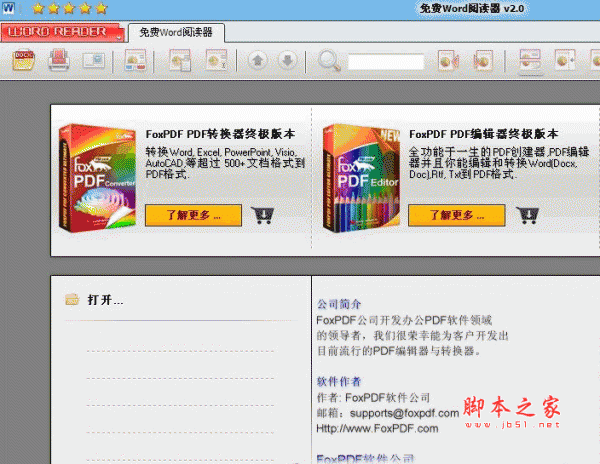The height and width of the screenshot is (464, 600).
Task: Open a DOCX file with toolbar icon
Action: [23, 60]
